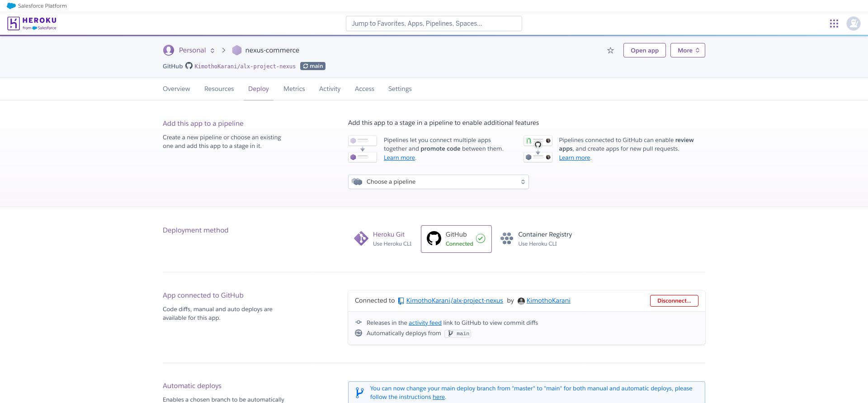868x403 pixels.
Task: Click the main branch badge
Action: (x=313, y=66)
